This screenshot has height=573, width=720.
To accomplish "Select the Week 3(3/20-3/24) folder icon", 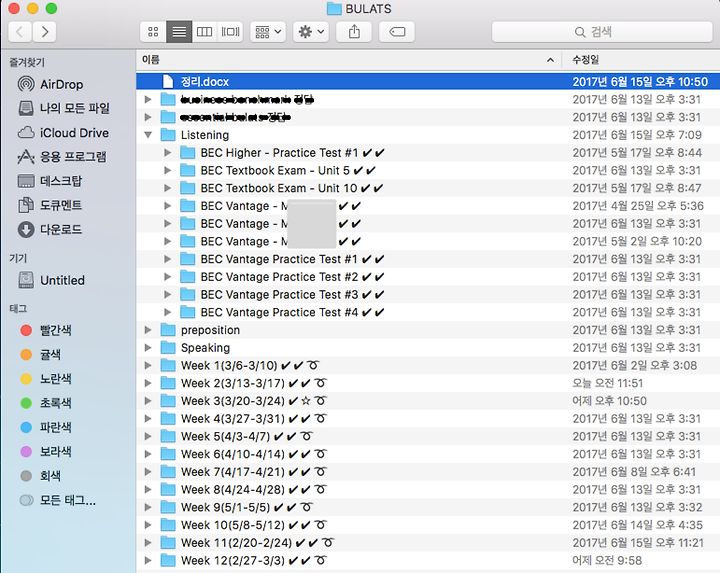I will (x=168, y=401).
